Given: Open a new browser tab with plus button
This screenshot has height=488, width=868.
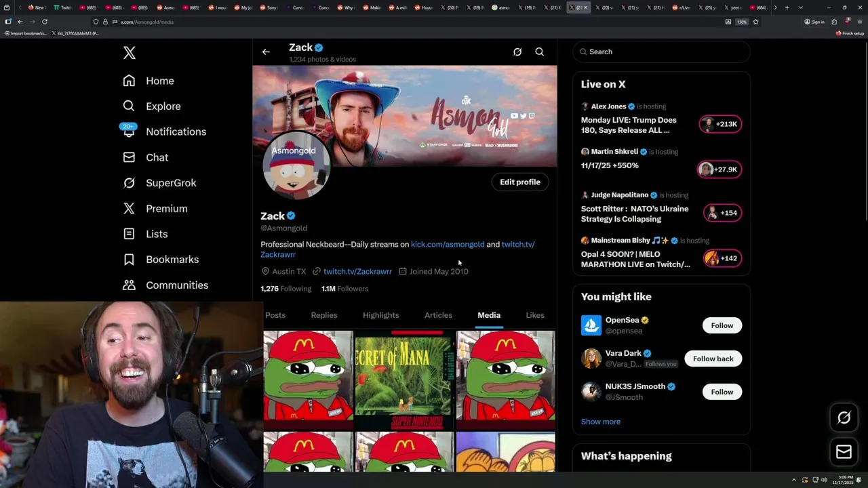Looking at the screenshot, I should pos(787,7).
